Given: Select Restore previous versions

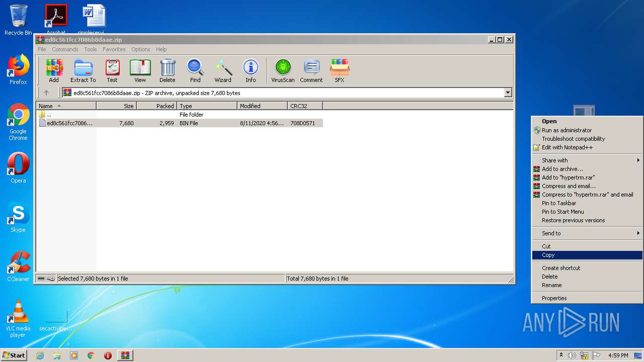Looking at the screenshot, I should click(x=587, y=220).
